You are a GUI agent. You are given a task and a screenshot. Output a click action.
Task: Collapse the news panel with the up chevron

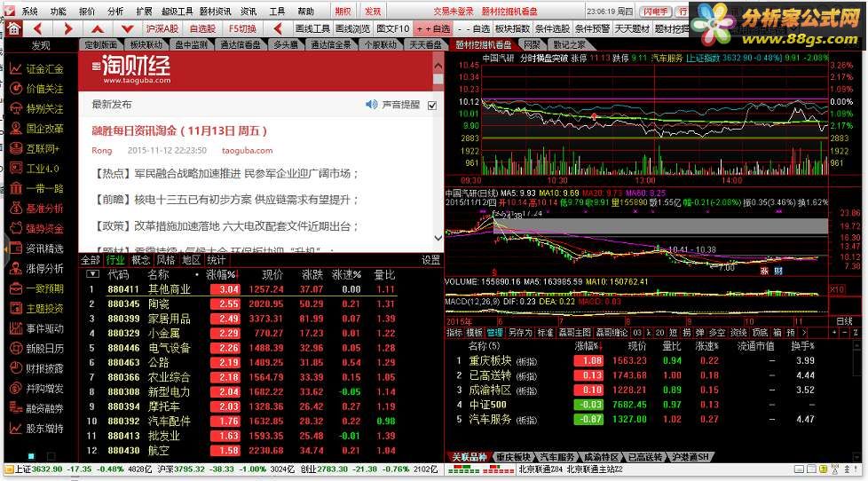438,66
